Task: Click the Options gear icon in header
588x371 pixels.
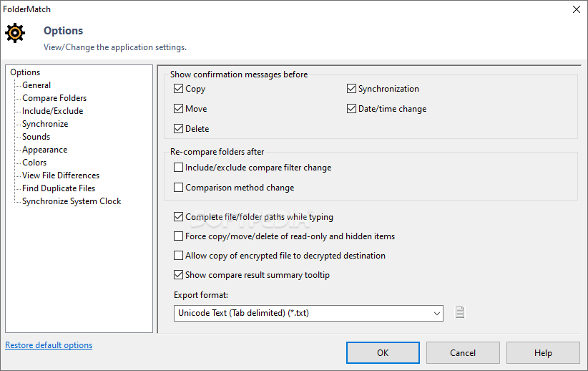Action: point(15,33)
